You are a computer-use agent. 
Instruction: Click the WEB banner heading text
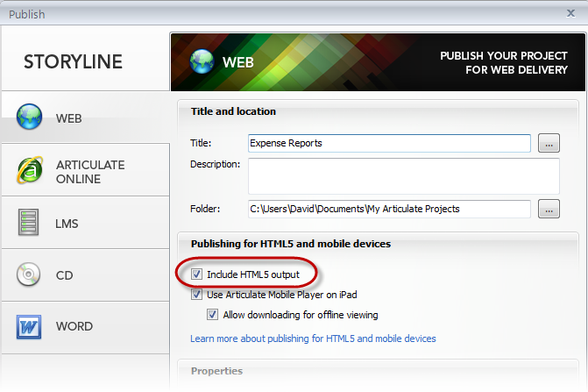click(x=238, y=62)
